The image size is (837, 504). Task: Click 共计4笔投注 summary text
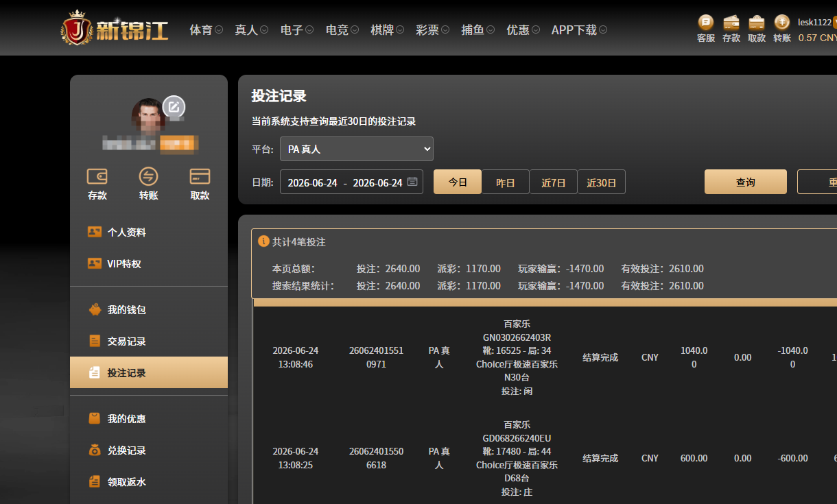(299, 242)
